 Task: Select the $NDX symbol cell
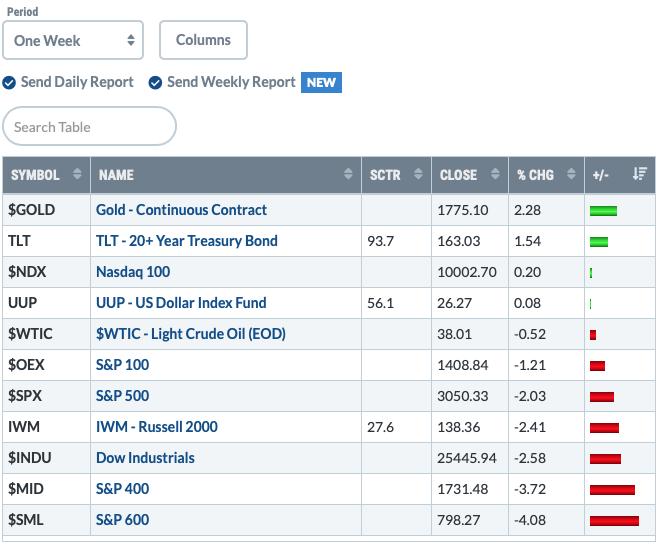[46, 272]
